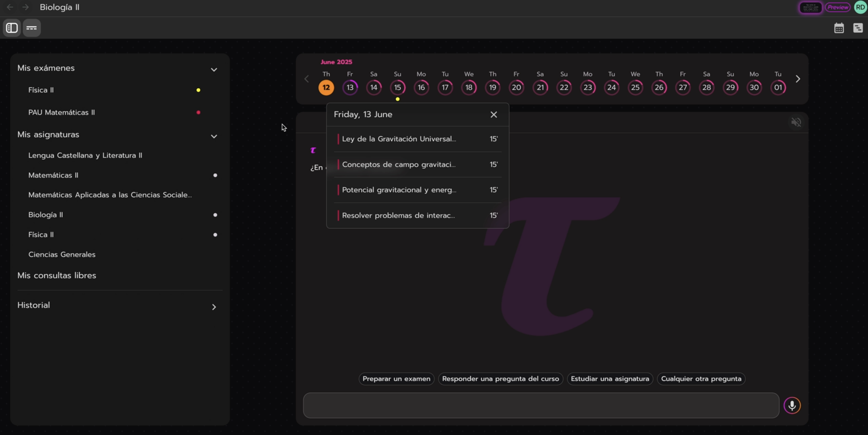Click the Preview badge
The image size is (868, 435).
837,7
